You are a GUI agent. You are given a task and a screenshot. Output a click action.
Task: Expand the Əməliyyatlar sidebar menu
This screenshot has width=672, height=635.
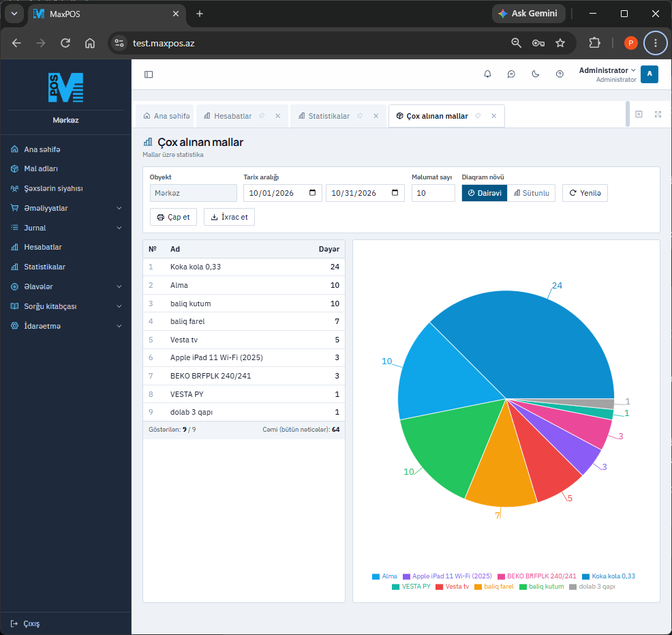click(65, 208)
